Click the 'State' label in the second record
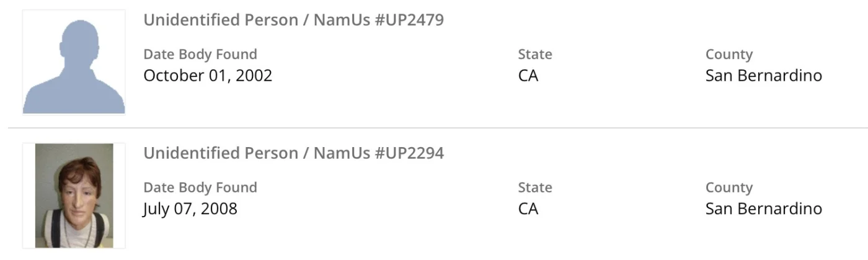 (534, 187)
